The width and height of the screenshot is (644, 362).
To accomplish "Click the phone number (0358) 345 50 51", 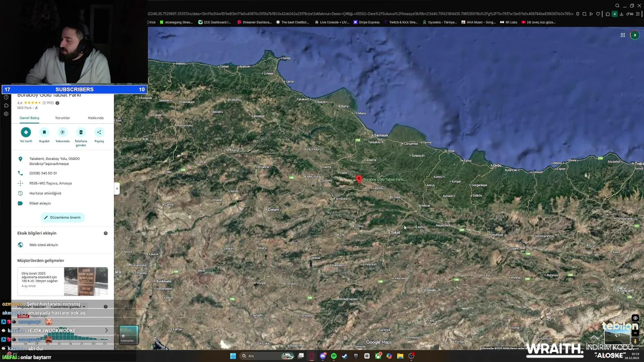I will coord(43,173).
